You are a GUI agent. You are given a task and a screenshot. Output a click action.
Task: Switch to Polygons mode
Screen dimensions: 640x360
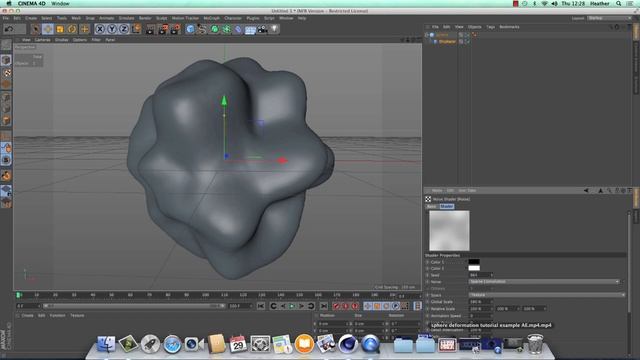[6, 121]
